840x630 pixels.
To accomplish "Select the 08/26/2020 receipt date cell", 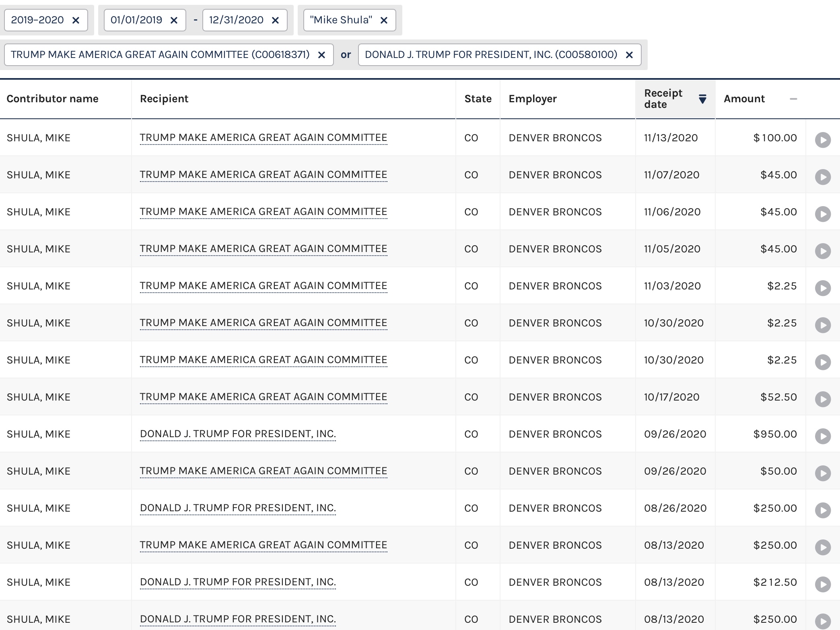I will click(675, 508).
